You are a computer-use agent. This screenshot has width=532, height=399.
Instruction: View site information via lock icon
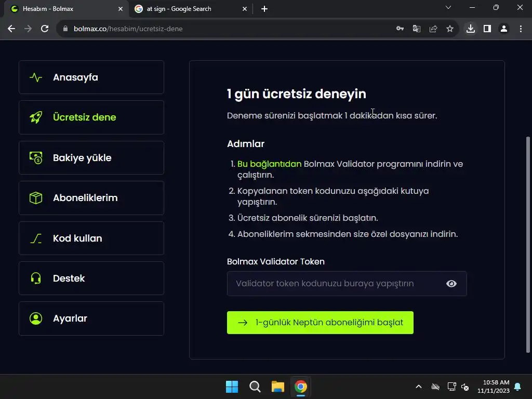[x=65, y=29]
